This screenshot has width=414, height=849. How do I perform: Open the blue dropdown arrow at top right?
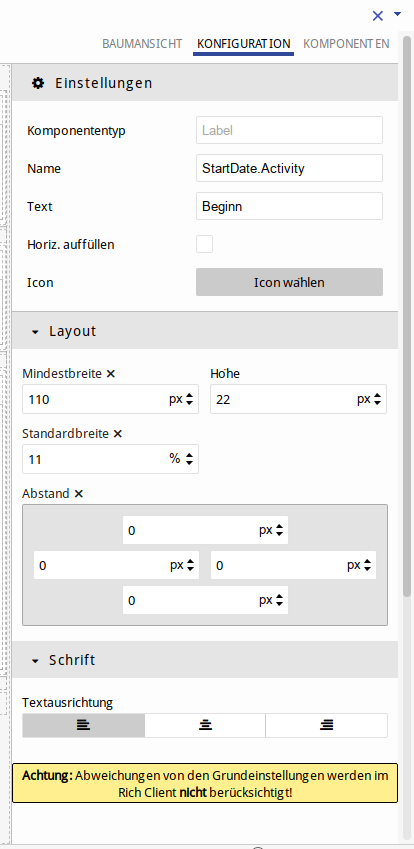click(398, 14)
